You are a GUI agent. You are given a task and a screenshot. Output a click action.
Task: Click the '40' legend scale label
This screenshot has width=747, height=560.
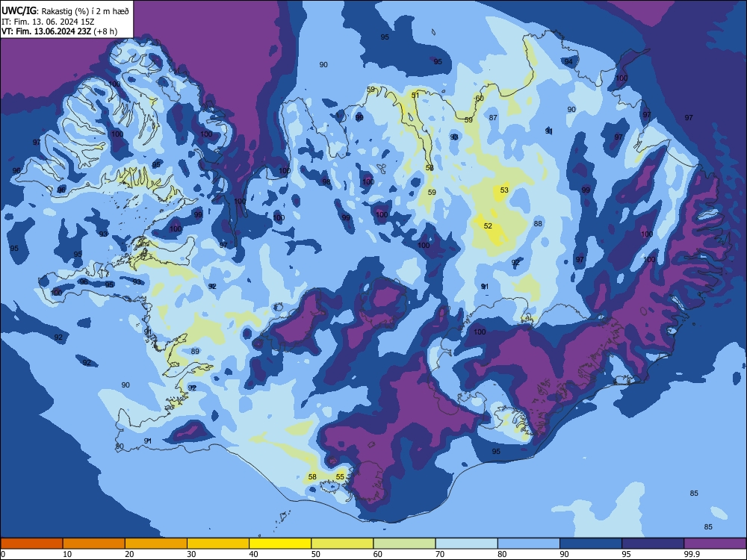(x=253, y=554)
